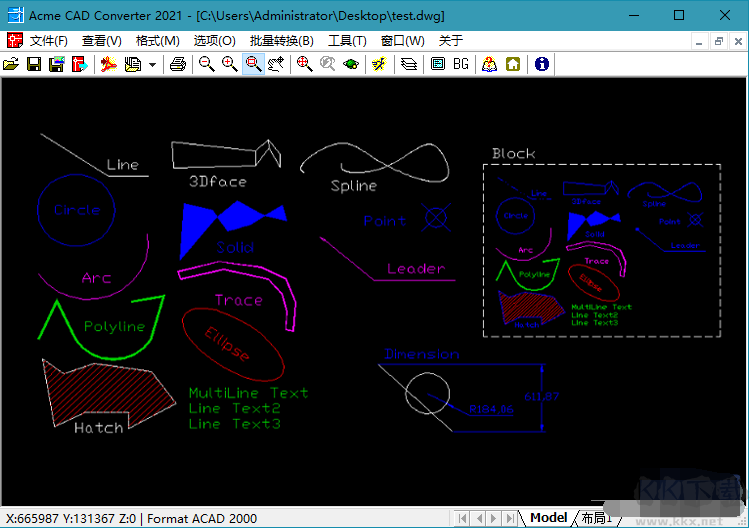
Task: Open the Layers stack icon
Action: 409,64
